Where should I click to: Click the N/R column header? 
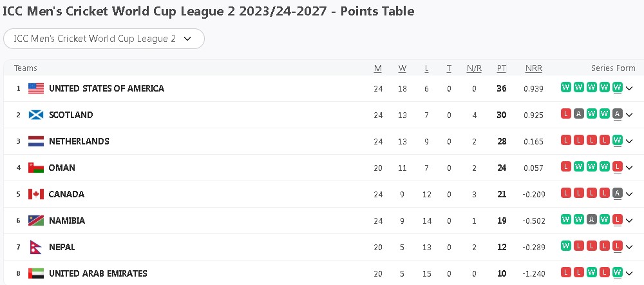point(474,68)
